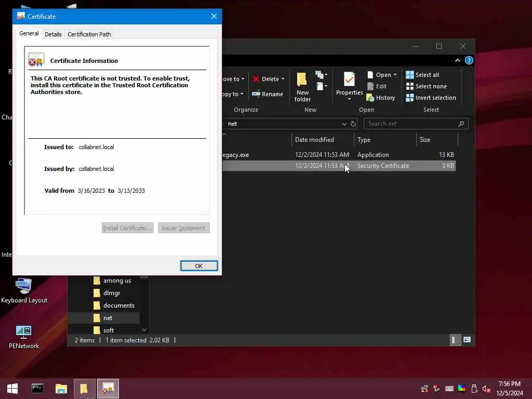
Task: Sort by Type column header
Action: (x=385, y=140)
